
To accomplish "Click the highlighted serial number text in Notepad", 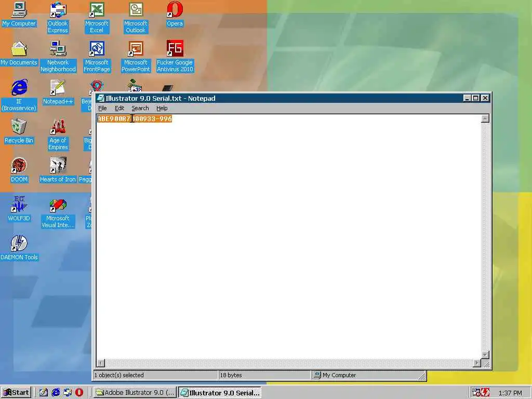I will [135, 118].
